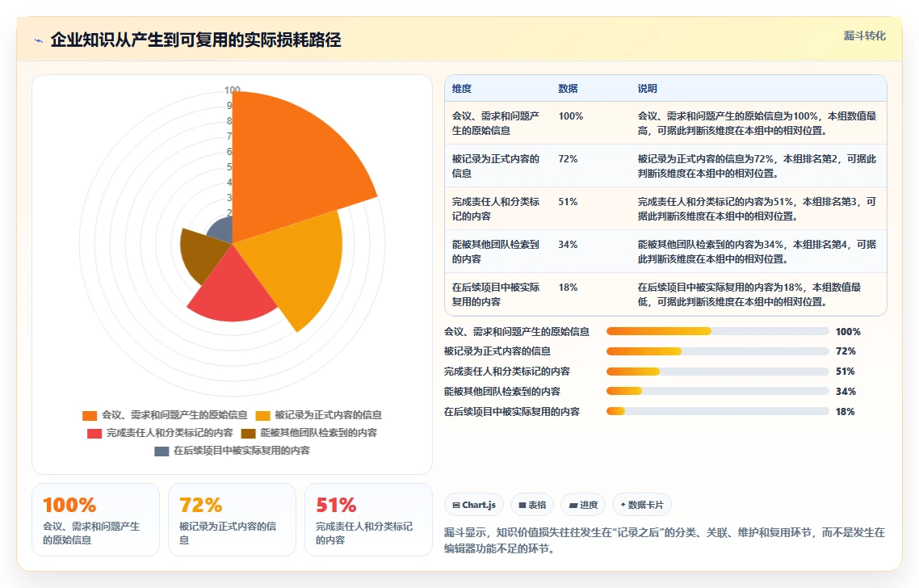Viewport: 919px width, 588px height.
Task: Click the 18% progress bar
Action: coord(717,412)
